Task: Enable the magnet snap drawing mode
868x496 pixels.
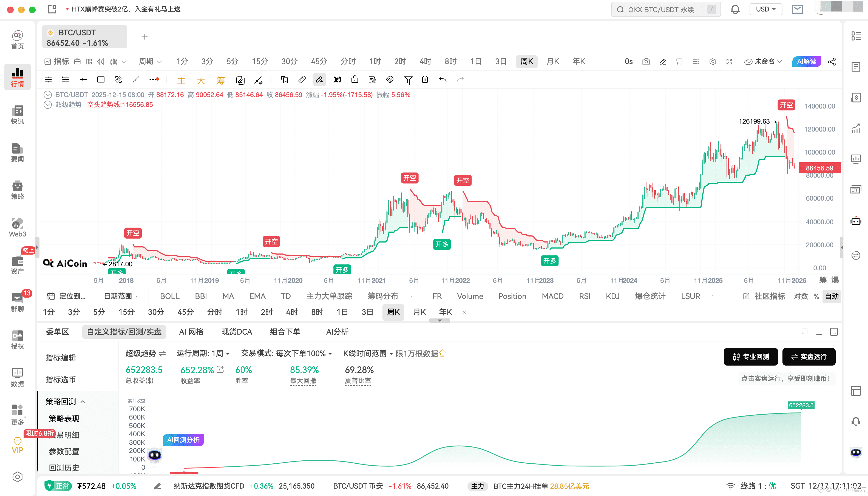Action: pyautogui.click(x=390, y=79)
